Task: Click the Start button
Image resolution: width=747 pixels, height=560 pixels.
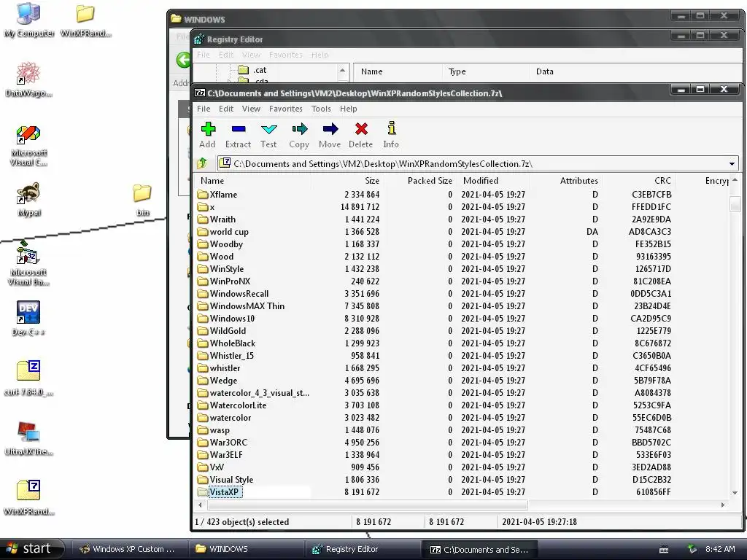Action: click(31, 549)
